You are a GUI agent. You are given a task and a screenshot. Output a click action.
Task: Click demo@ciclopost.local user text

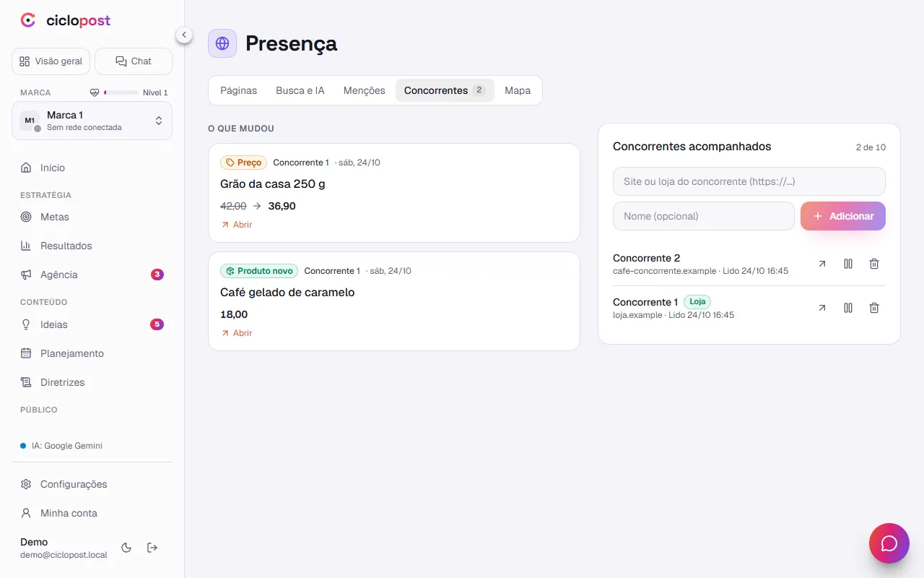64,555
